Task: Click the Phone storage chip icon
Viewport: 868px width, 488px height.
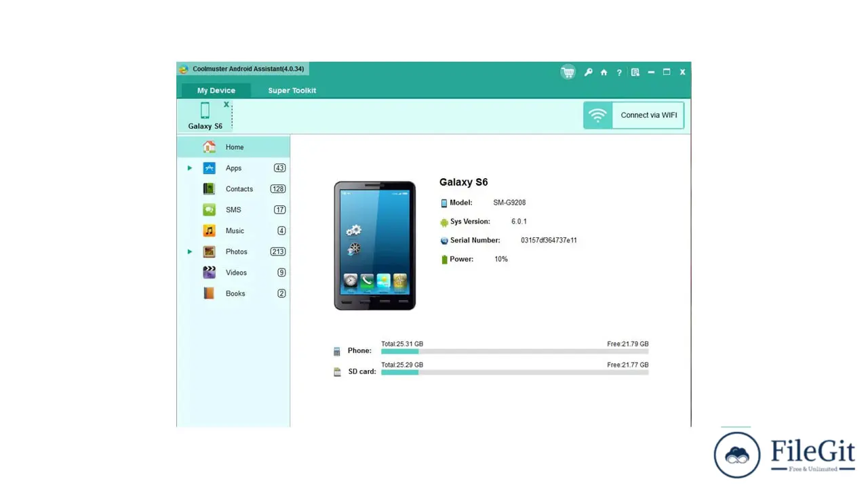Action: pos(337,351)
